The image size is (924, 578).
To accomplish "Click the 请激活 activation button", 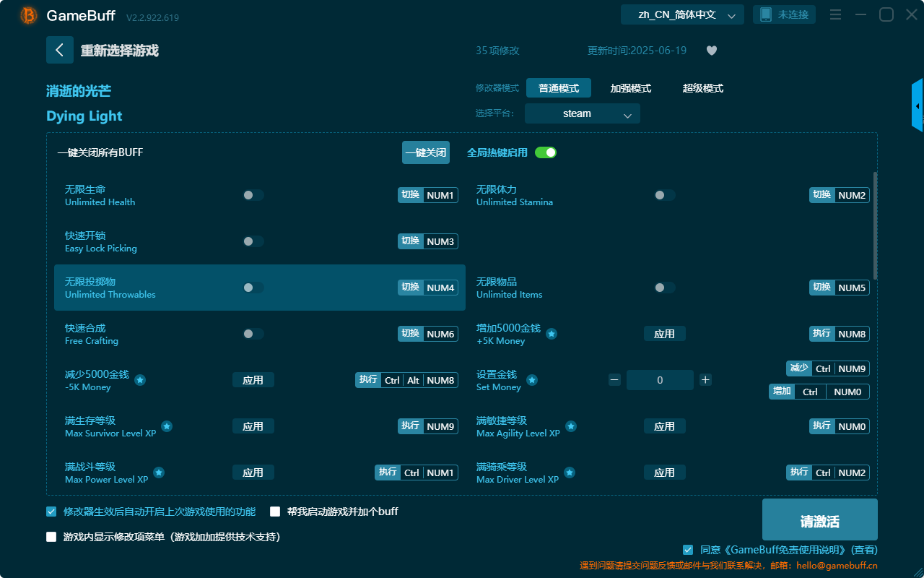I will point(819,519).
